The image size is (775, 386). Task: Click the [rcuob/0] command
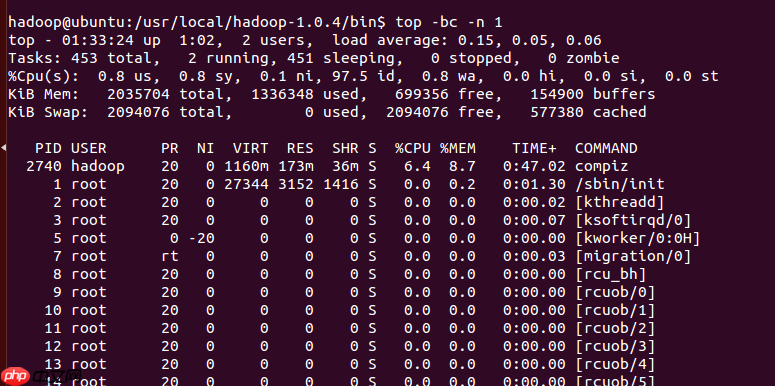coord(615,293)
